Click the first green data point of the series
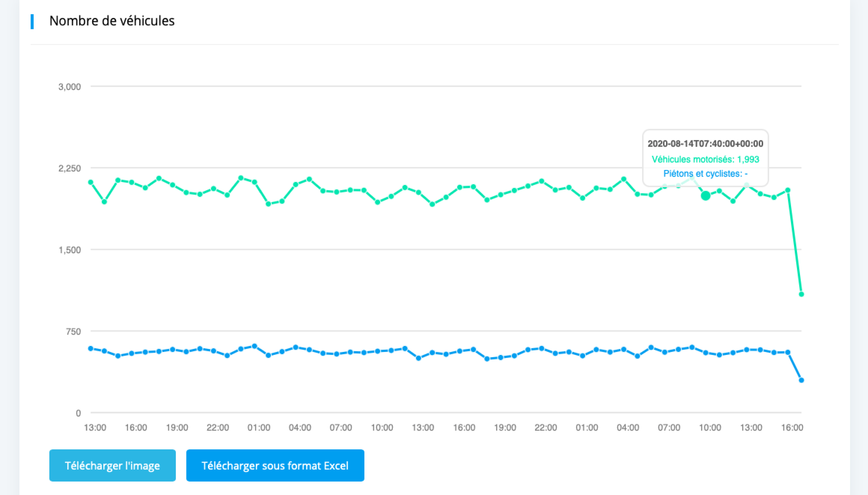This screenshot has width=868, height=495. pos(91,182)
